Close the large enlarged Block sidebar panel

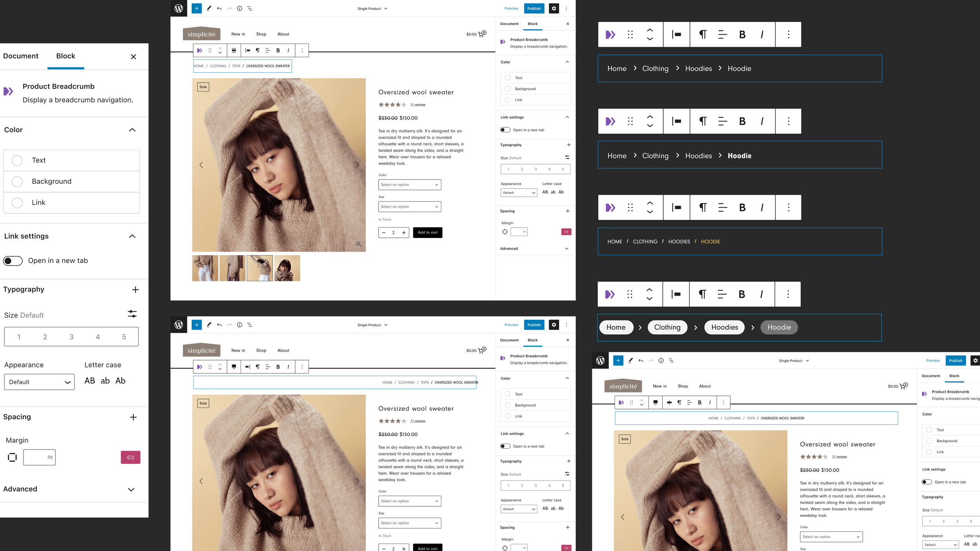(x=133, y=57)
